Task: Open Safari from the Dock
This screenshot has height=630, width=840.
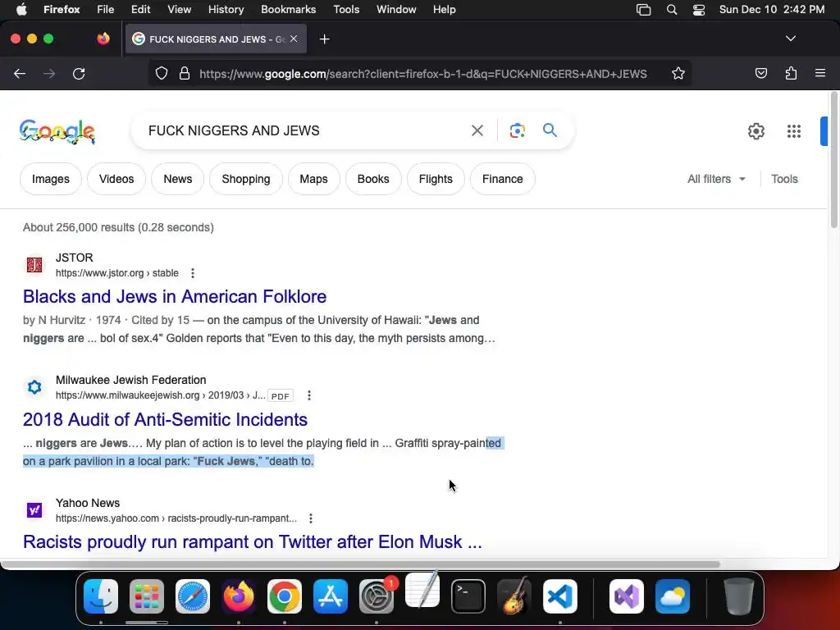Action: point(193,596)
